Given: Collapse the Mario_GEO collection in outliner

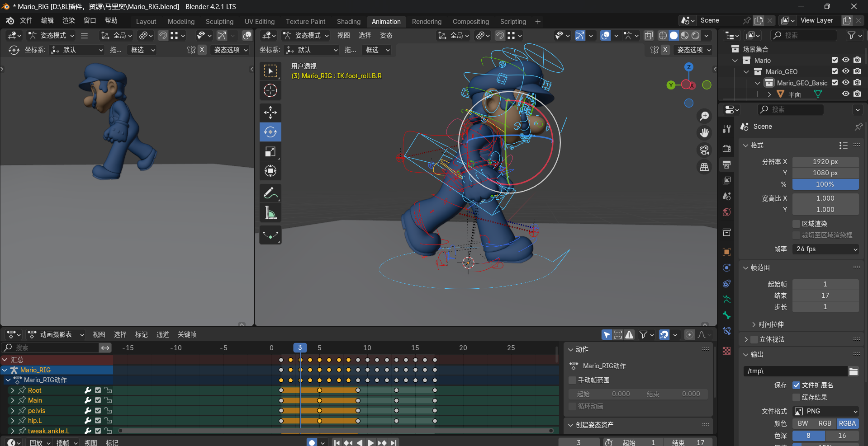Looking at the screenshot, I should (x=746, y=71).
